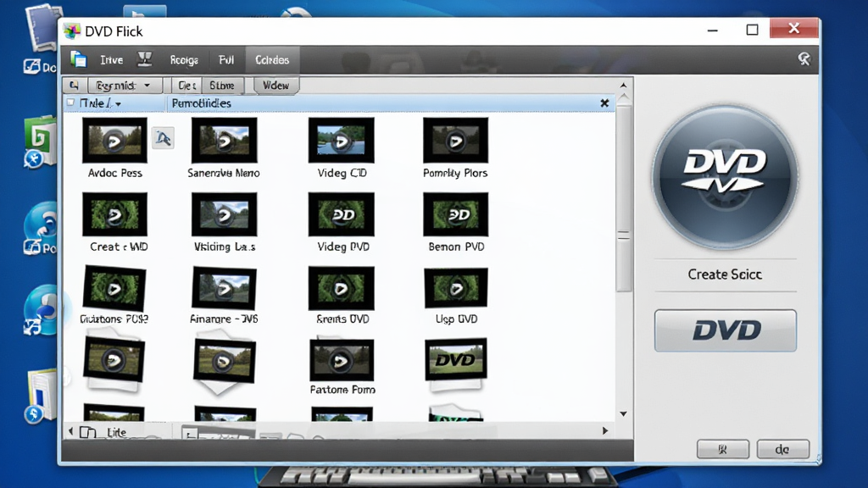This screenshot has width=868, height=488.
Task: Select the Fartone Fomo thumbnail
Action: 342,360
